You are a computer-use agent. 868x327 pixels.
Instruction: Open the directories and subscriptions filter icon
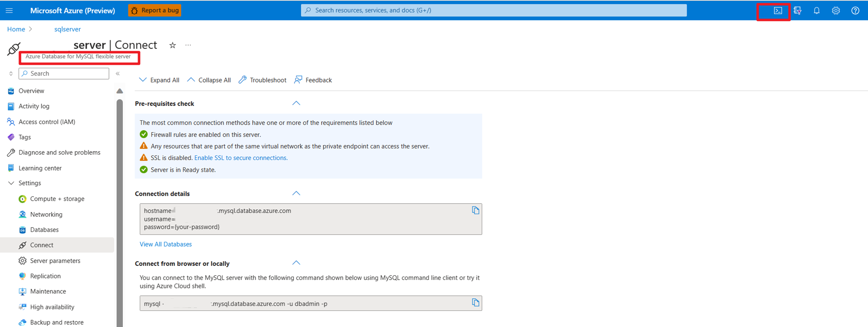pyautogui.click(x=797, y=10)
